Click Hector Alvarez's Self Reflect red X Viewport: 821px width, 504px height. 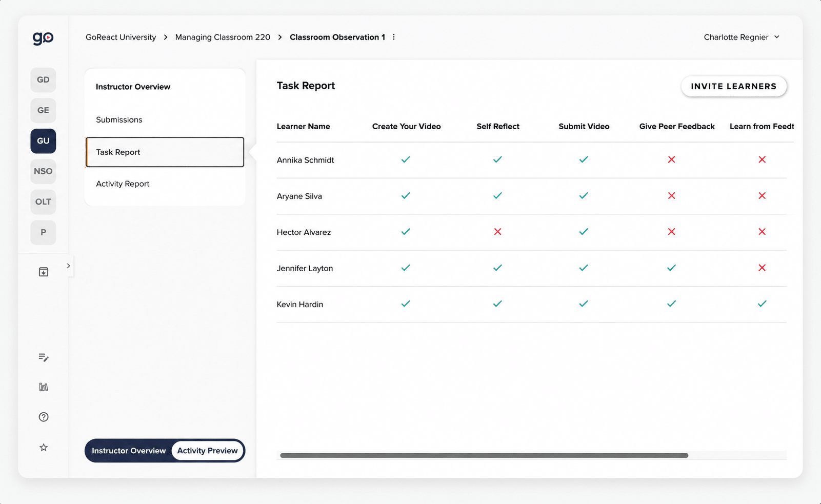coord(497,232)
